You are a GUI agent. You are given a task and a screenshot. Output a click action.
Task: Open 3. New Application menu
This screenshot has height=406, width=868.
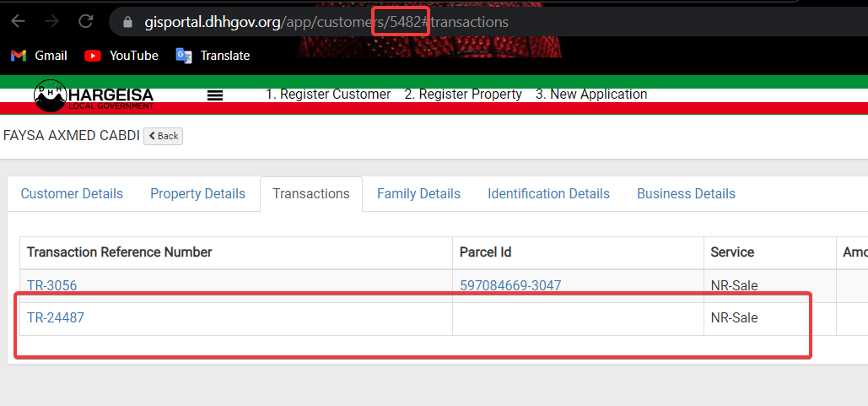591,95
